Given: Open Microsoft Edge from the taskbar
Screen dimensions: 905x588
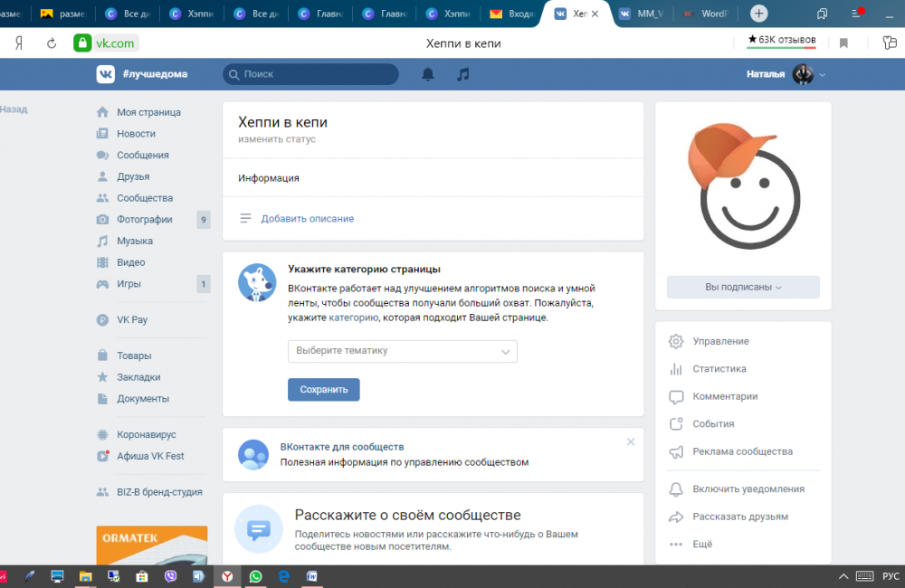Looking at the screenshot, I should [283, 576].
